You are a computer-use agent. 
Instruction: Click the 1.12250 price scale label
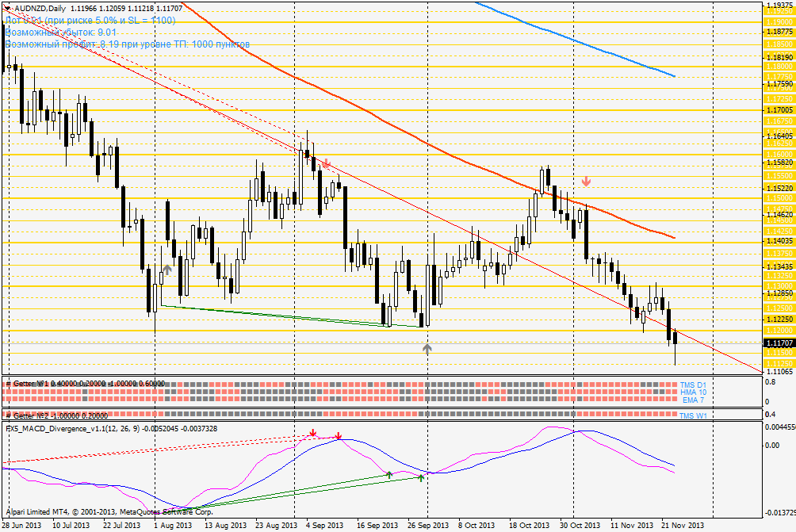coord(779,320)
